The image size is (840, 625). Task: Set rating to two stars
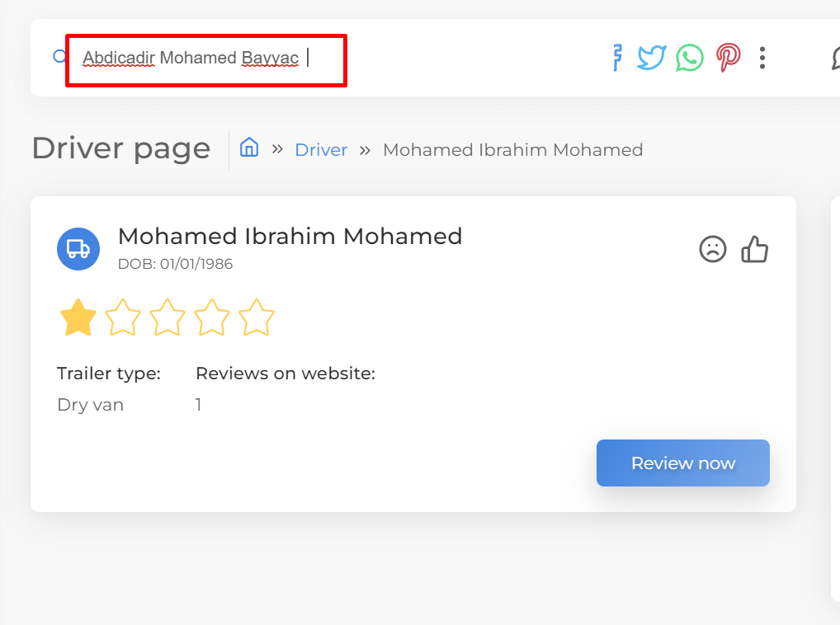[x=123, y=318]
